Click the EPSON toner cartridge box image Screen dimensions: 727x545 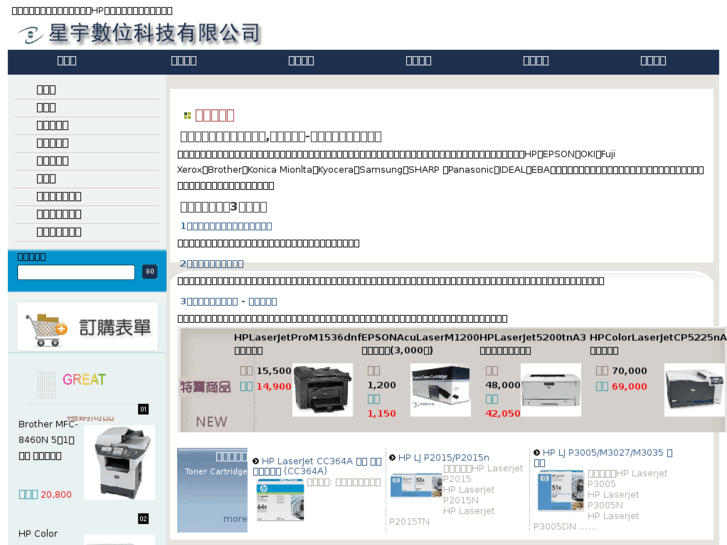click(x=440, y=390)
